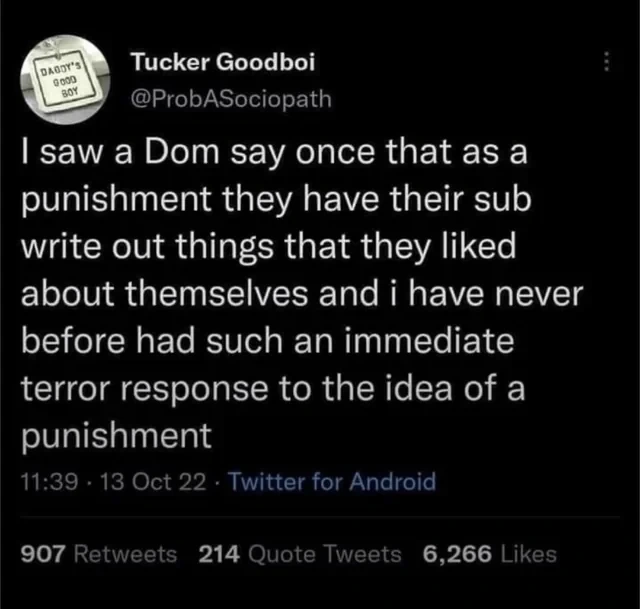The height and width of the screenshot is (609, 640).
Task: Click the 214 quote count number
Action: tap(219, 553)
